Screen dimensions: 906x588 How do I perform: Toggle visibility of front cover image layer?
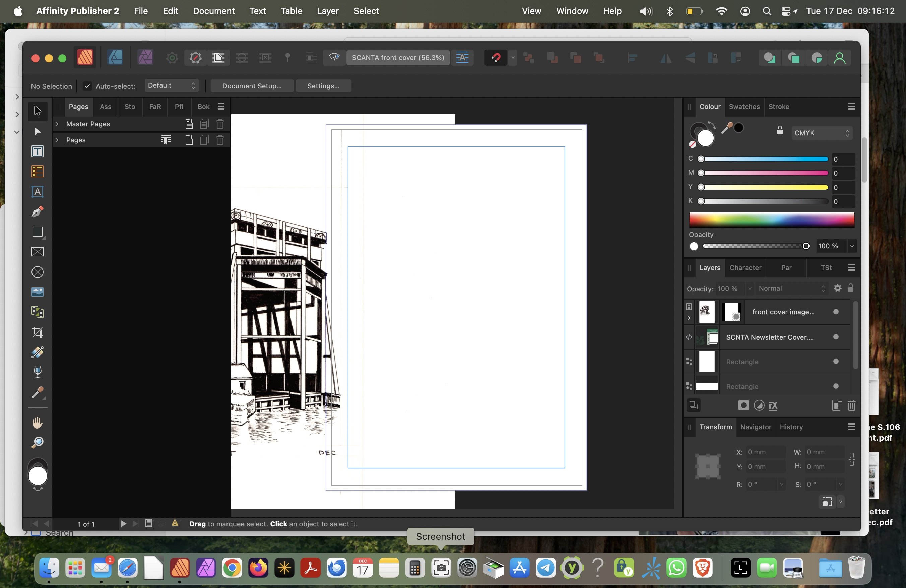coord(836,312)
